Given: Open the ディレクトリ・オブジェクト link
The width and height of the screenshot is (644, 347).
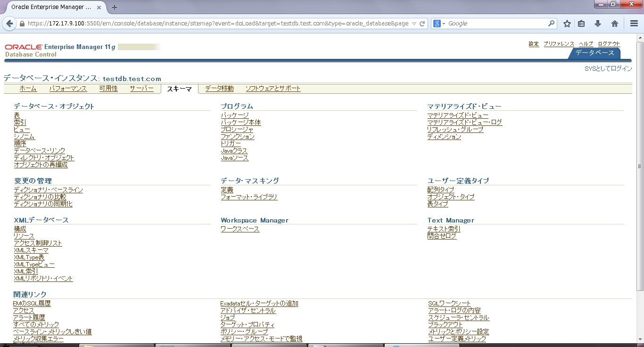Looking at the screenshot, I should [x=44, y=158].
